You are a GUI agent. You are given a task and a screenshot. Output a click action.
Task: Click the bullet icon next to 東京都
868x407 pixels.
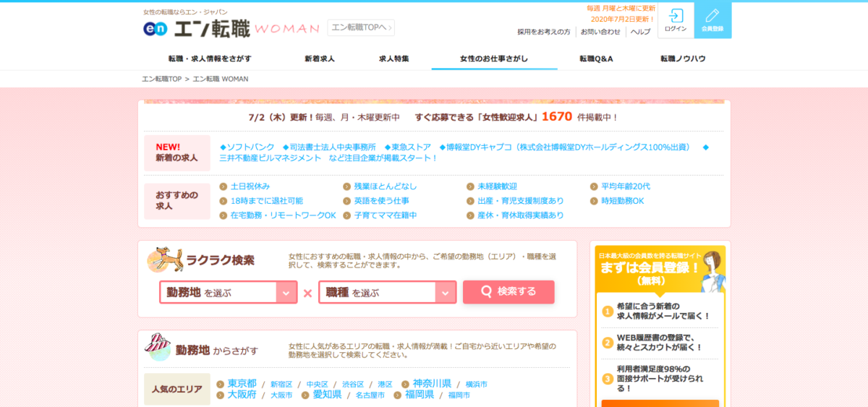pyautogui.click(x=221, y=384)
